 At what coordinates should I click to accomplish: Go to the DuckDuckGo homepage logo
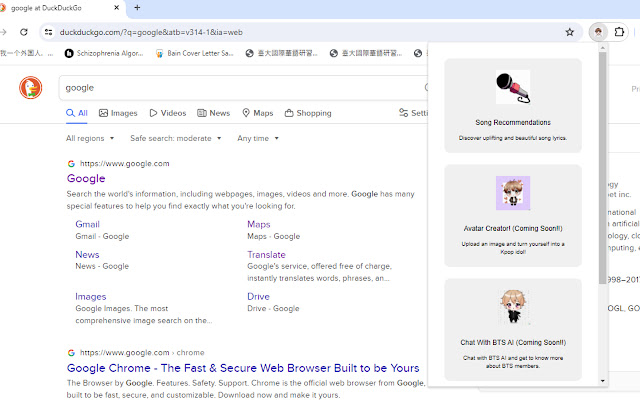coord(30,87)
